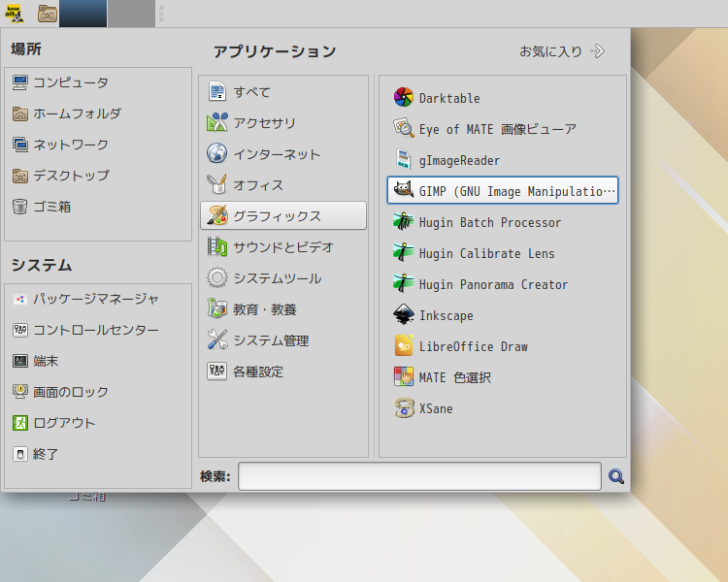This screenshot has height=582, width=728.
Task: Click the システム管理 tools icon
Action: tap(216, 340)
